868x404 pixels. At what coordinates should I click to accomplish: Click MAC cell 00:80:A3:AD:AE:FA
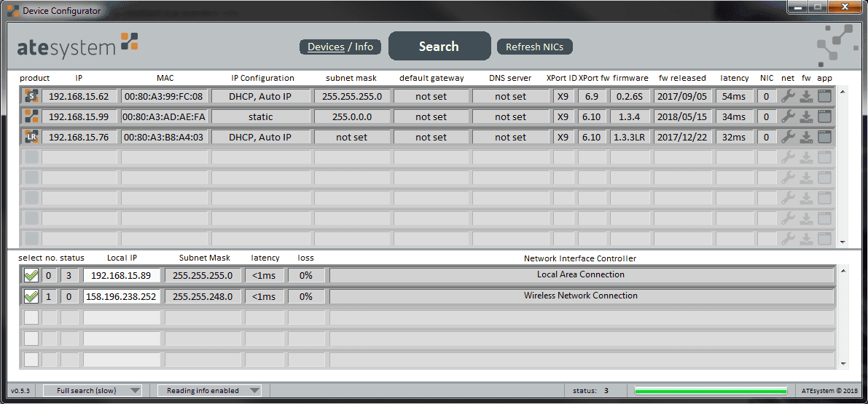coord(165,116)
